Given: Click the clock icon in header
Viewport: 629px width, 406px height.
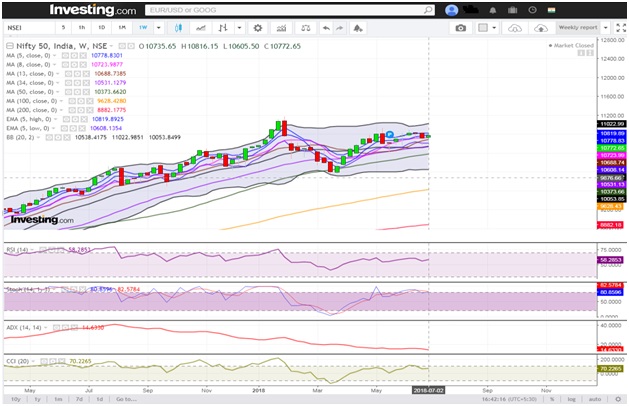Looking at the screenshot, I should tap(532, 10).
